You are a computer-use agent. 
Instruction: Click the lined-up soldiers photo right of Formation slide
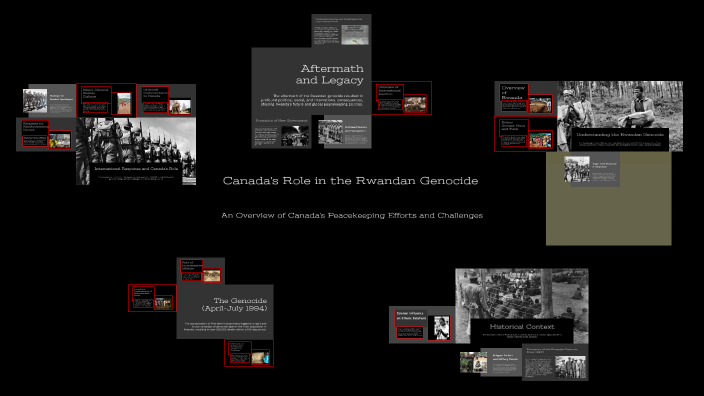330,132
